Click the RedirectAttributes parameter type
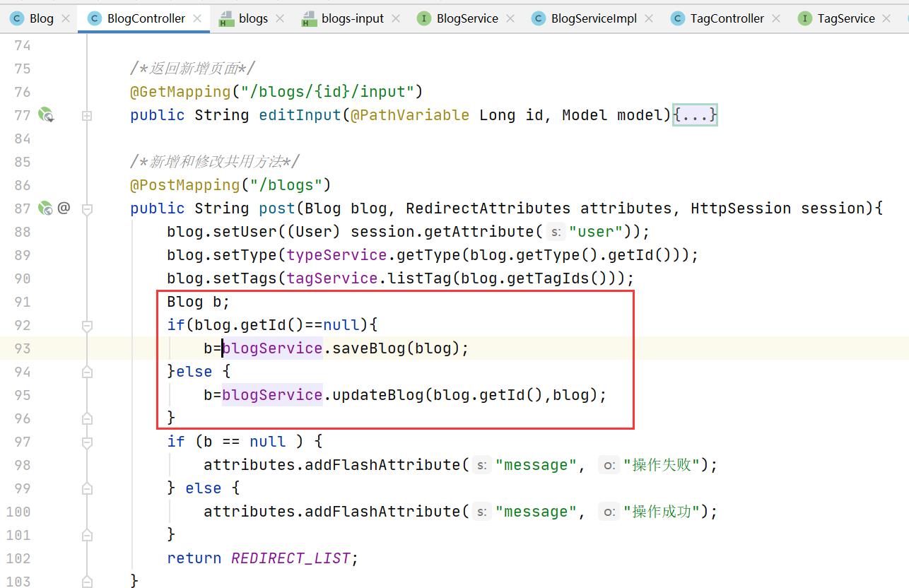The image size is (909, 588). tap(488, 208)
